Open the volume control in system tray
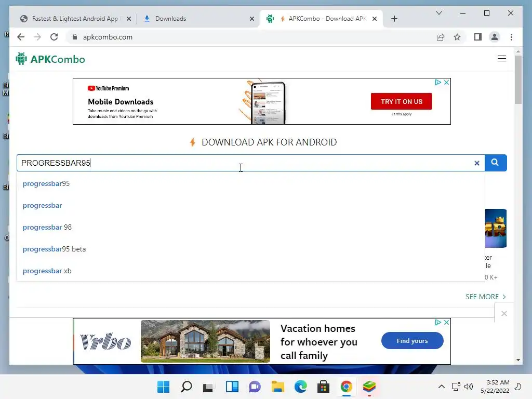Screen dimensions: 532x399 (x=469, y=387)
